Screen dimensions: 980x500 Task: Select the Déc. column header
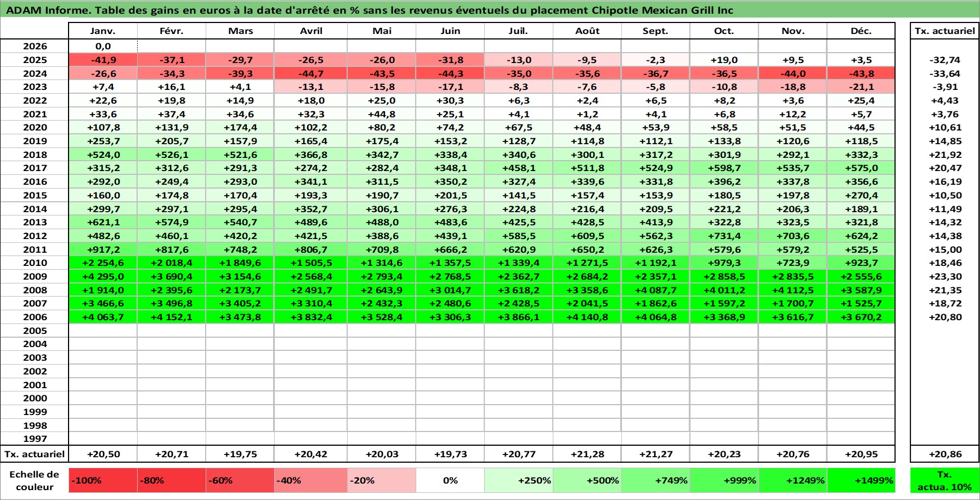click(x=861, y=31)
